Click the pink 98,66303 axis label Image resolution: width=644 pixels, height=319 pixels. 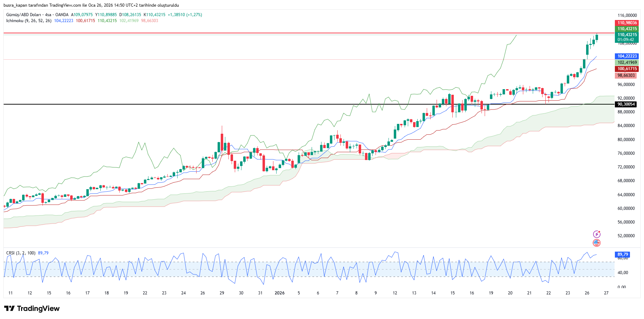(626, 75)
